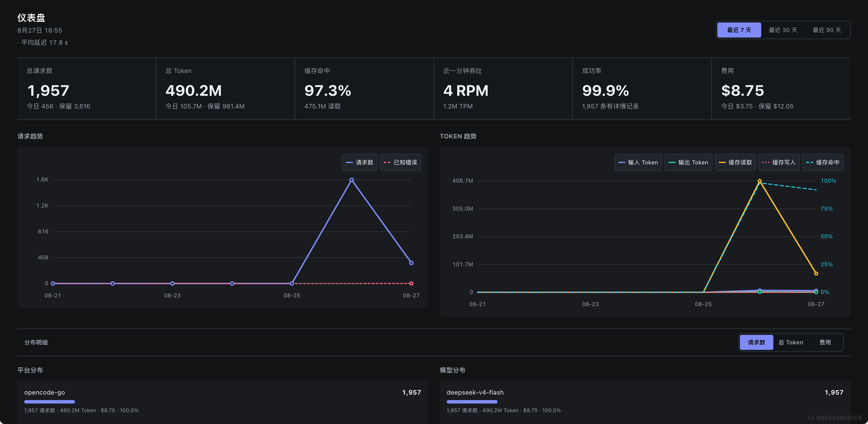This screenshot has height=424, width=868.
Task: Click the opencode-go progress bar
Action: point(50,402)
